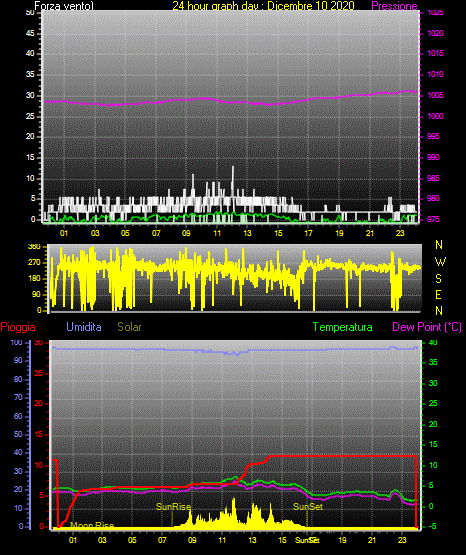Click the 90 value on blue humidity axis

18,360
